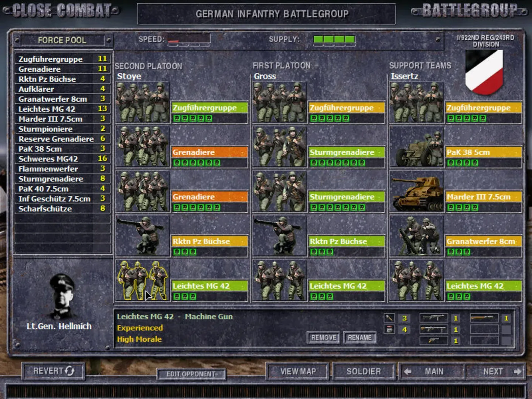The height and width of the screenshot is (399, 532).
Task: Open the Soldier screen
Action: point(364,372)
